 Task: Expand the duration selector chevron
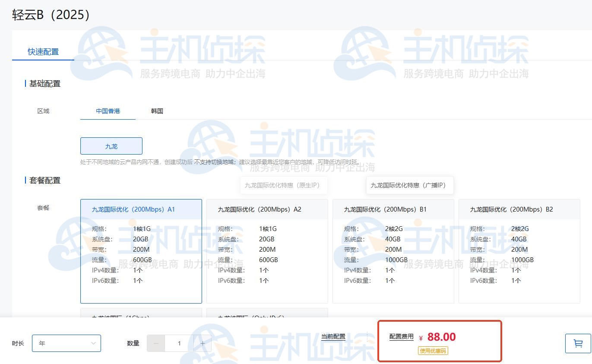[93, 343]
